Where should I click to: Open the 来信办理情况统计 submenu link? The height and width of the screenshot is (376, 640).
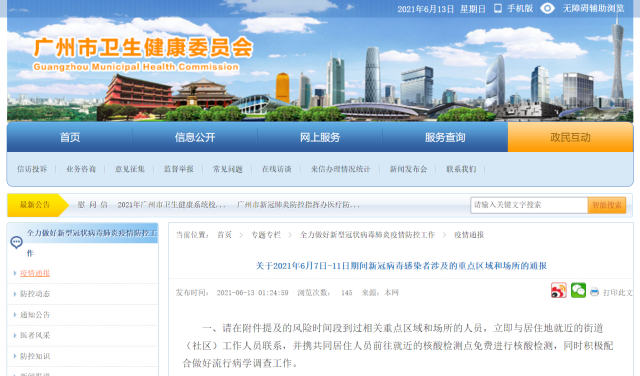(340, 169)
